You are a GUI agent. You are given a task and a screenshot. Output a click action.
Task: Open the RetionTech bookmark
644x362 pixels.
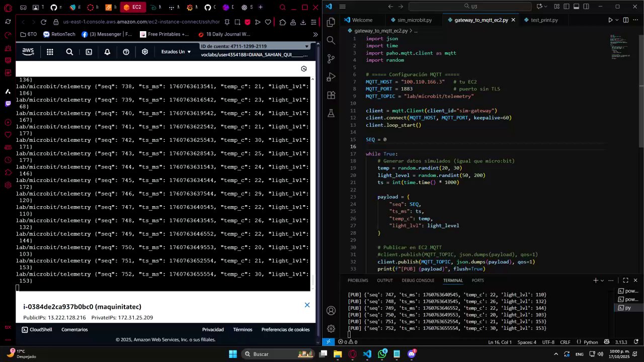pyautogui.click(x=59, y=34)
